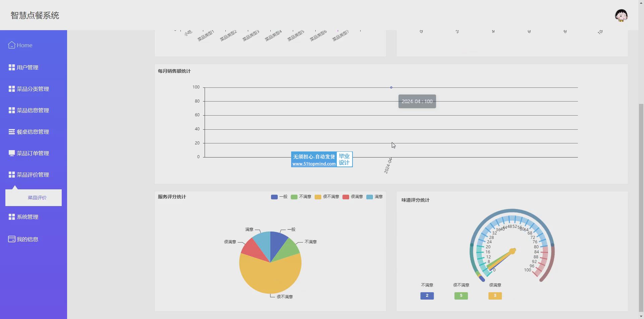Image resolution: width=644 pixels, height=319 pixels.
Task: Expand the 菜品订单管理 menu
Action: tap(34, 153)
